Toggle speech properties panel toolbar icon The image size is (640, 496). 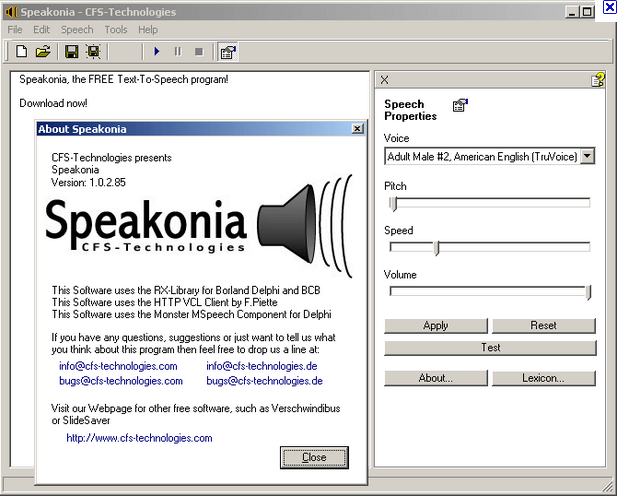[x=228, y=52]
